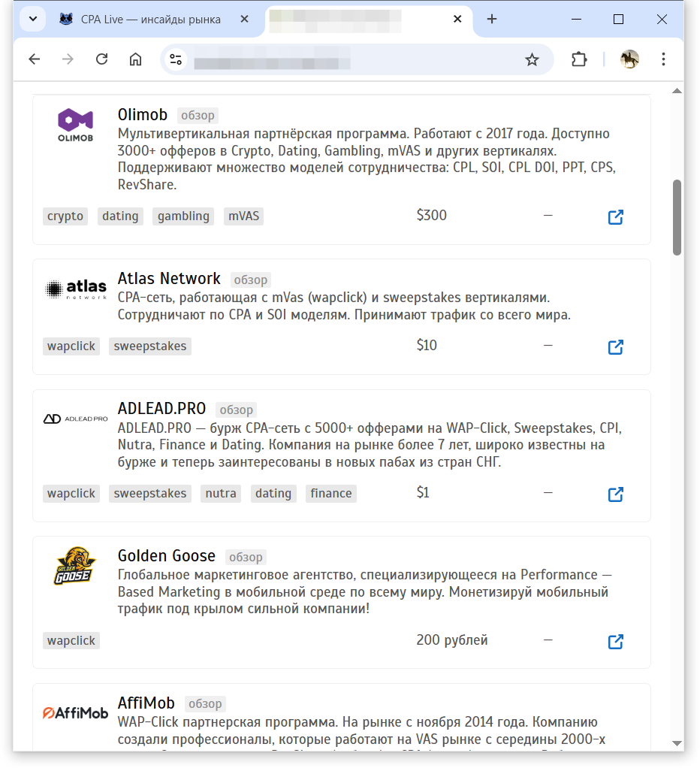Open the Chrome profile avatar
The image size is (700, 768).
click(629, 59)
